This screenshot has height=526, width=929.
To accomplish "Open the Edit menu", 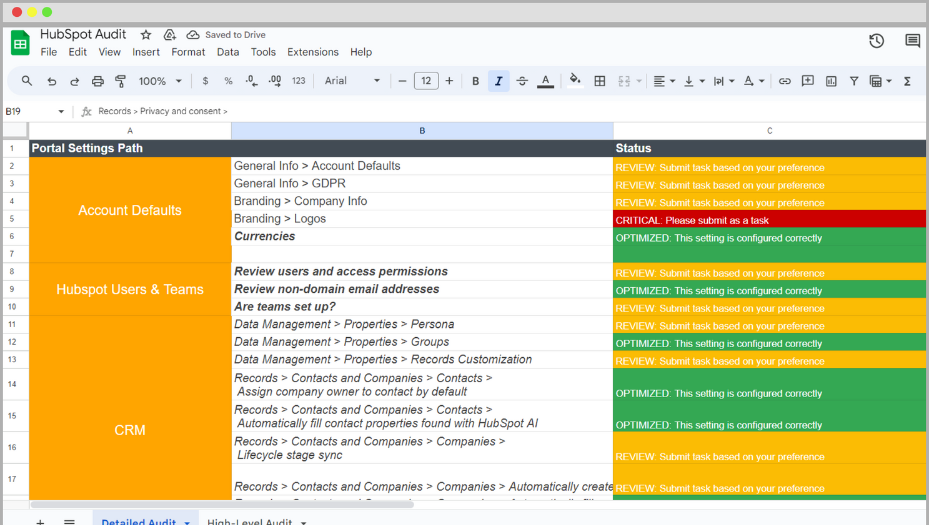I will (78, 52).
